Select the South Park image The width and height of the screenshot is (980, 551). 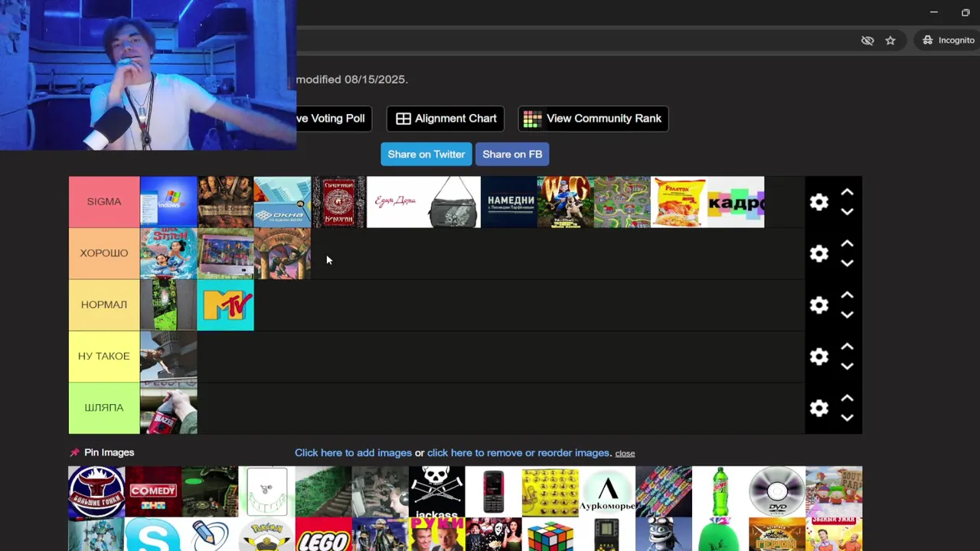834,492
